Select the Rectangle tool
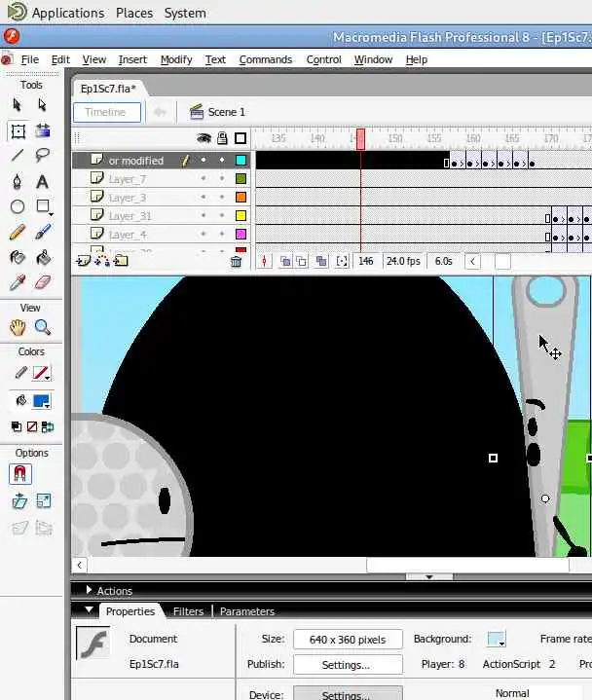 point(43,206)
